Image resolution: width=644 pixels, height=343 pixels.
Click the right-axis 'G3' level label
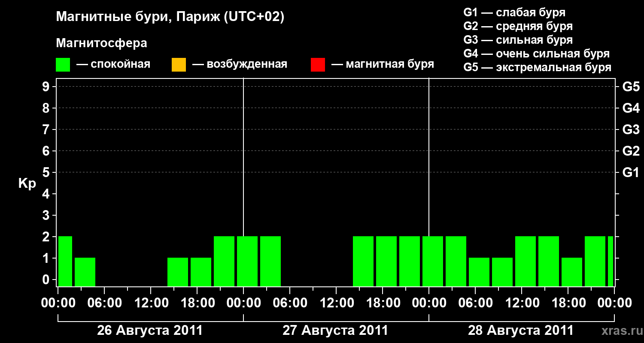[631, 129]
